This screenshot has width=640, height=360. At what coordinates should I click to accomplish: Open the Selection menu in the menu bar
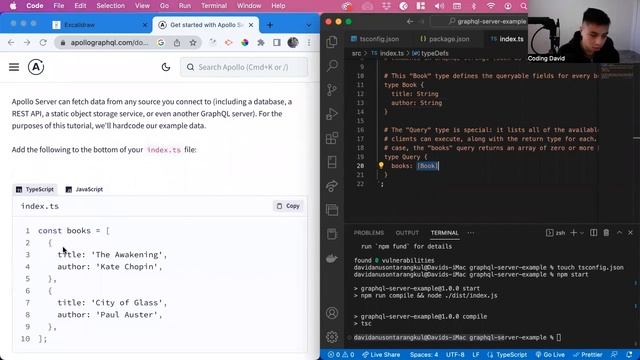click(110, 6)
